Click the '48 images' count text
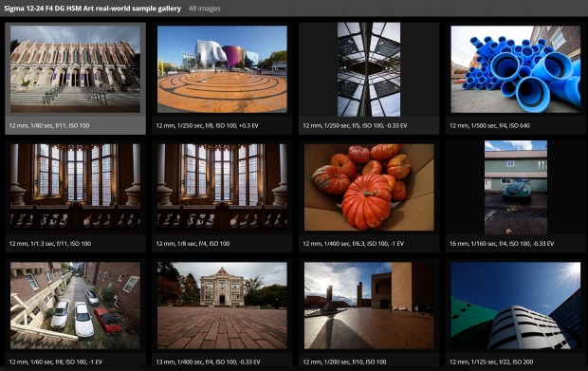This screenshot has height=371, width=588. pos(204,9)
